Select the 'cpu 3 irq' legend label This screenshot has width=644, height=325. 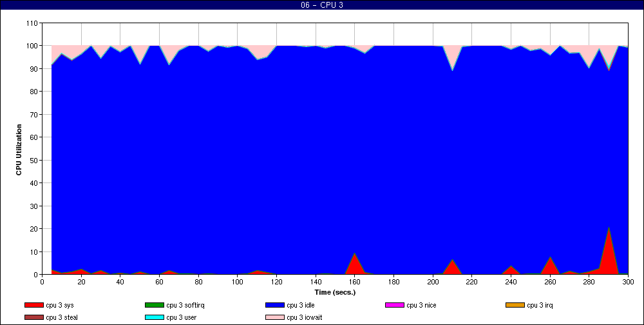click(540, 305)
